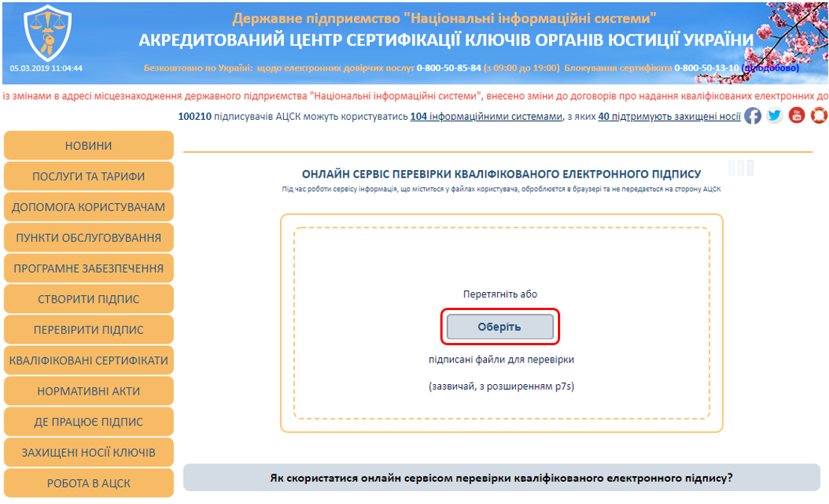
Task: Click СТВОРИТИ ПІДПИС in the sidebar
Action: pyautogui.click(x=88, y=300)
